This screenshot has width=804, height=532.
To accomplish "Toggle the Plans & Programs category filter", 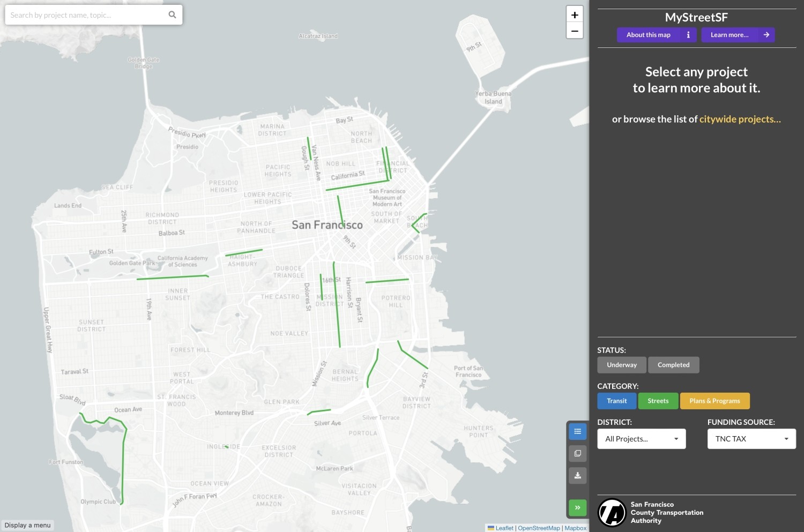I will coord(715,401).
